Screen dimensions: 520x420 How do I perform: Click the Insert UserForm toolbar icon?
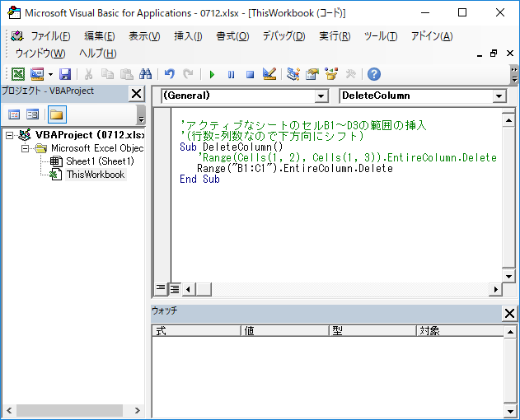point(37,74)
